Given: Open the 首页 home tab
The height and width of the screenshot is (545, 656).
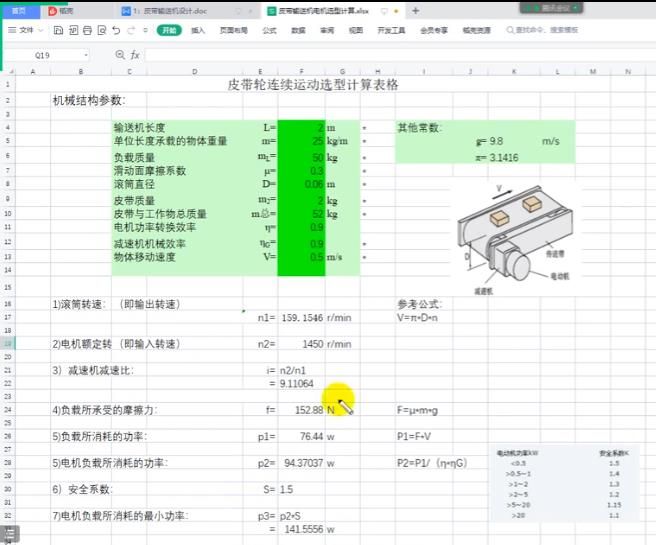Looking at the screenshot, I should 20,11.
